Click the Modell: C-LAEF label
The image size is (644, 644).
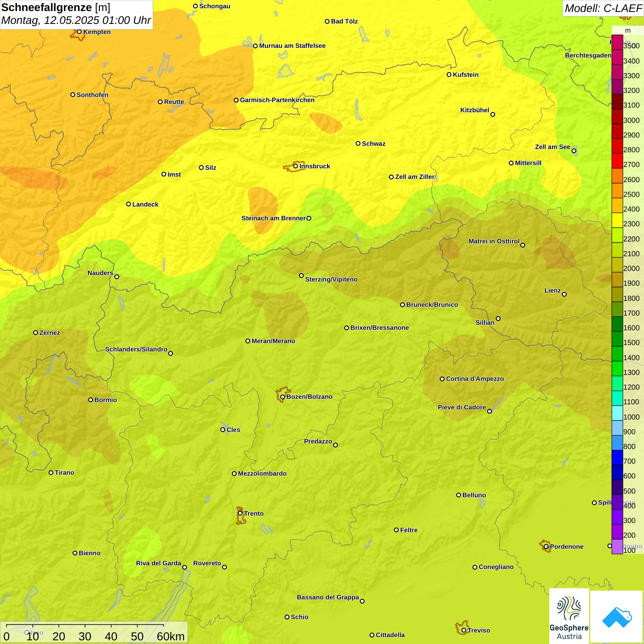(603, 8)
